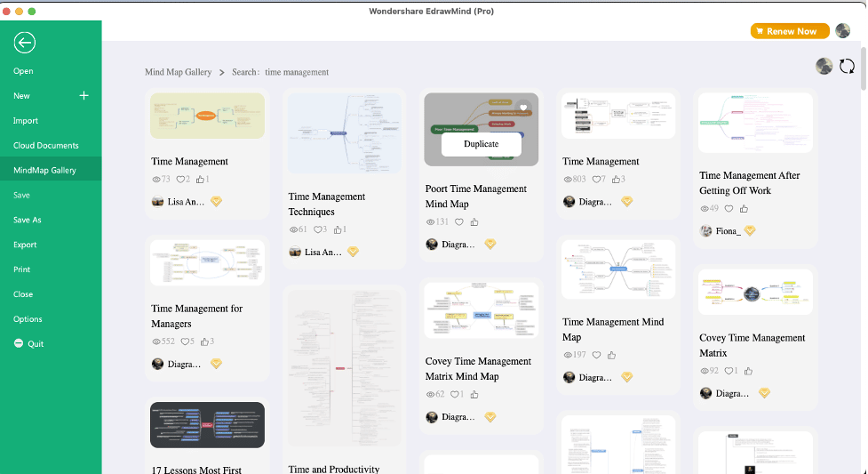The image size is (868, 474).
Task: Click the Renew Now button
Action: [790, 31]
